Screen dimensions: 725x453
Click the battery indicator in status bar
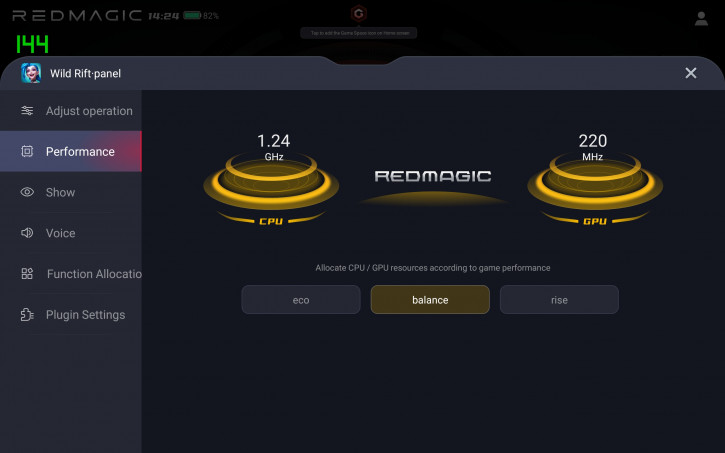click(192, 16)
